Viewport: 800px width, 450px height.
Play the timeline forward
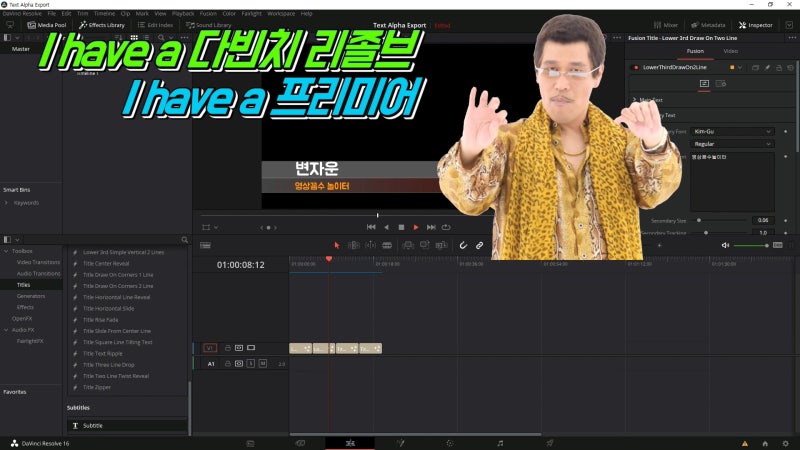point(416,227)
